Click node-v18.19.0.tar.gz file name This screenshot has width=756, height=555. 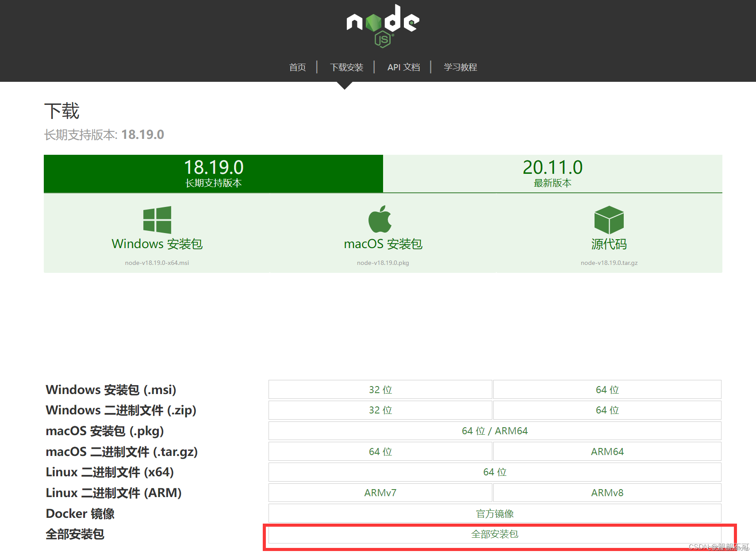[609, 263]
